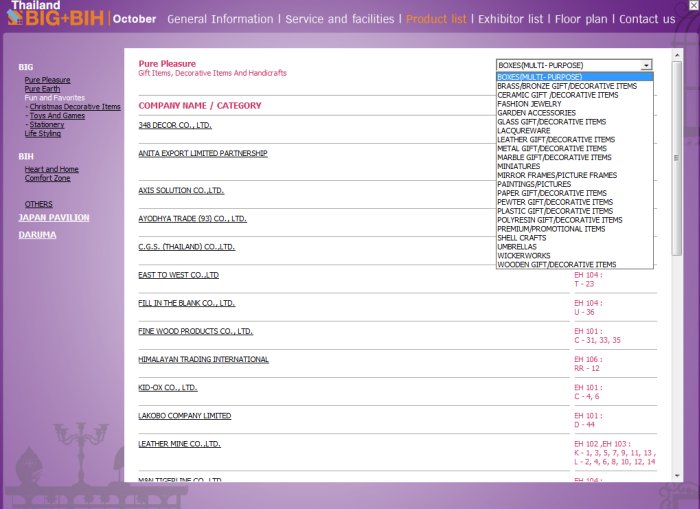Pick GARDEN ACCESSORIES from the list
Image resolution: width=700 pixels, height=509 pixels.
pos(575,113)
